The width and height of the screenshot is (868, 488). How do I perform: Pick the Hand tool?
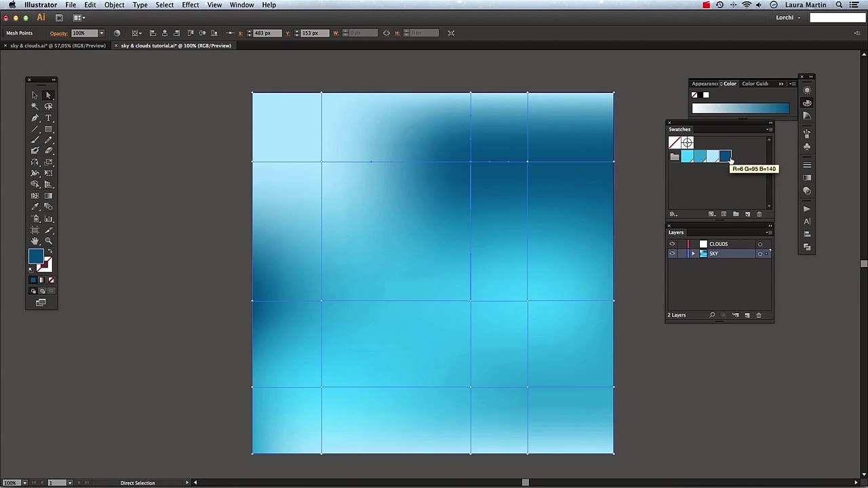35,241
